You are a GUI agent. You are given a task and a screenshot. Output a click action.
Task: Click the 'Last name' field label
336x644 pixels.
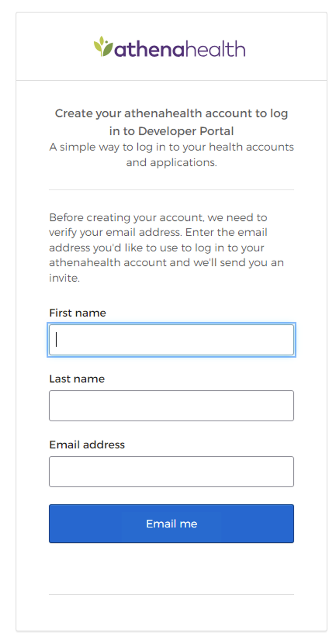(x=77, y=379)
